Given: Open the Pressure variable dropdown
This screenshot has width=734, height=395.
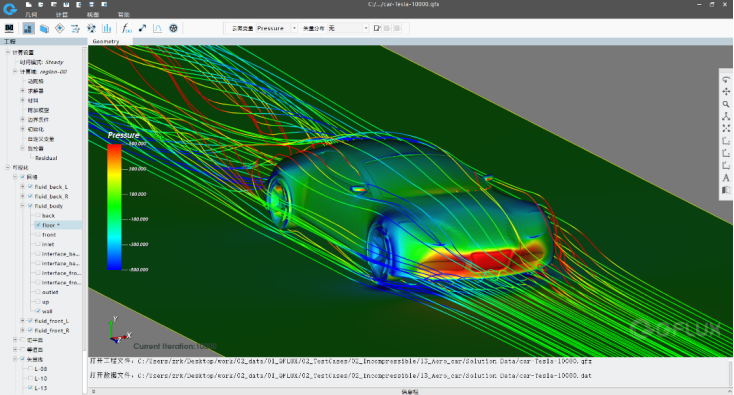Looking at the screenshot, I should coord(276,29).
